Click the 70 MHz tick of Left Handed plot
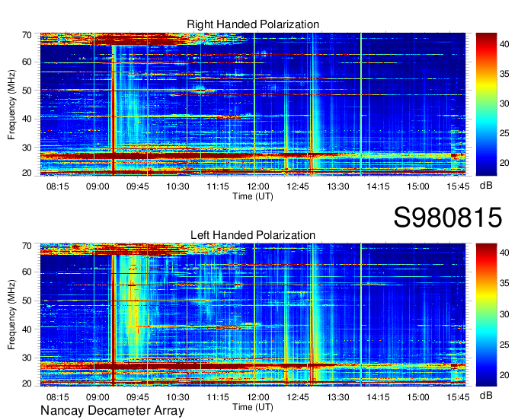The image size is (518, 420). [27, 246]
